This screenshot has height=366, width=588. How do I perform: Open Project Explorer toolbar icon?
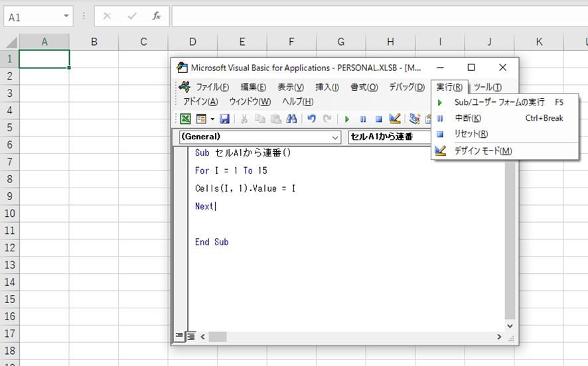414,119
